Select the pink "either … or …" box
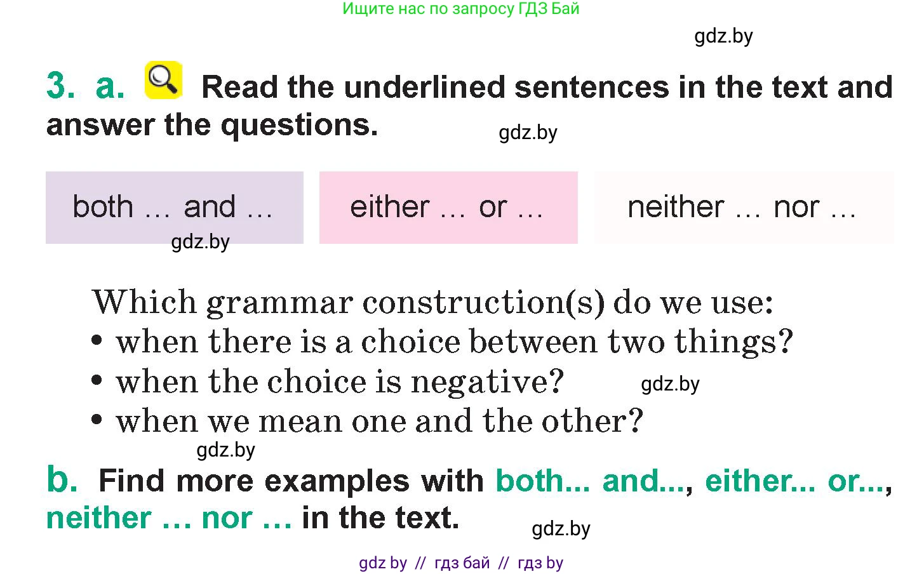 click(x=448, y=207)
